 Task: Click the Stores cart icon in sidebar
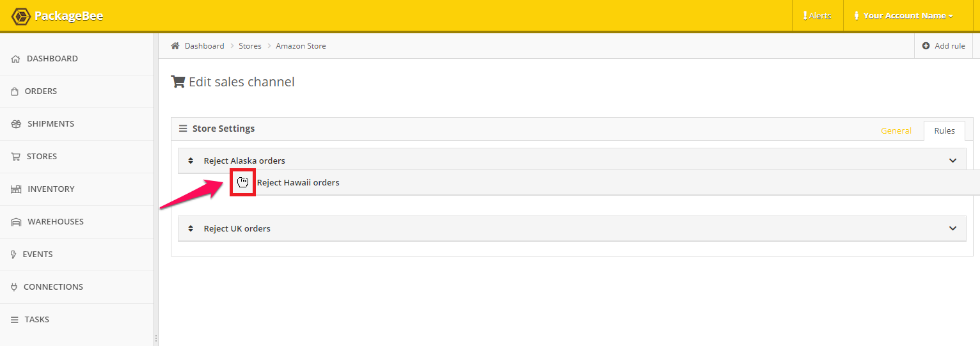coord(15,157)
